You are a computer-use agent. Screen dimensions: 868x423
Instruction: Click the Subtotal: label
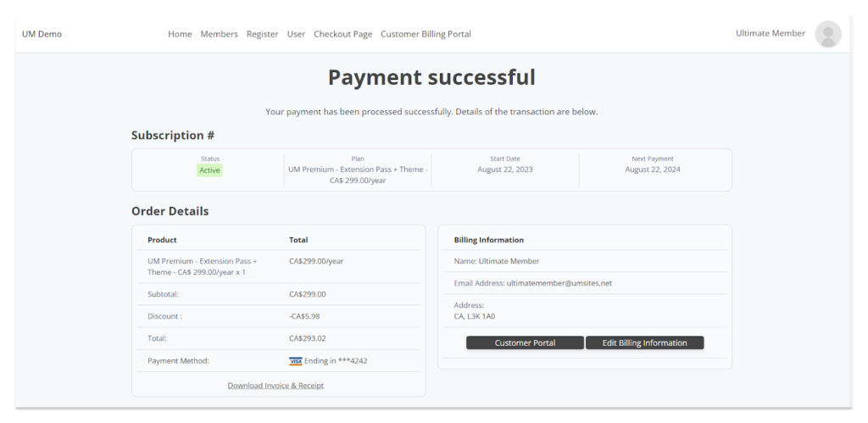pos(164,294)
